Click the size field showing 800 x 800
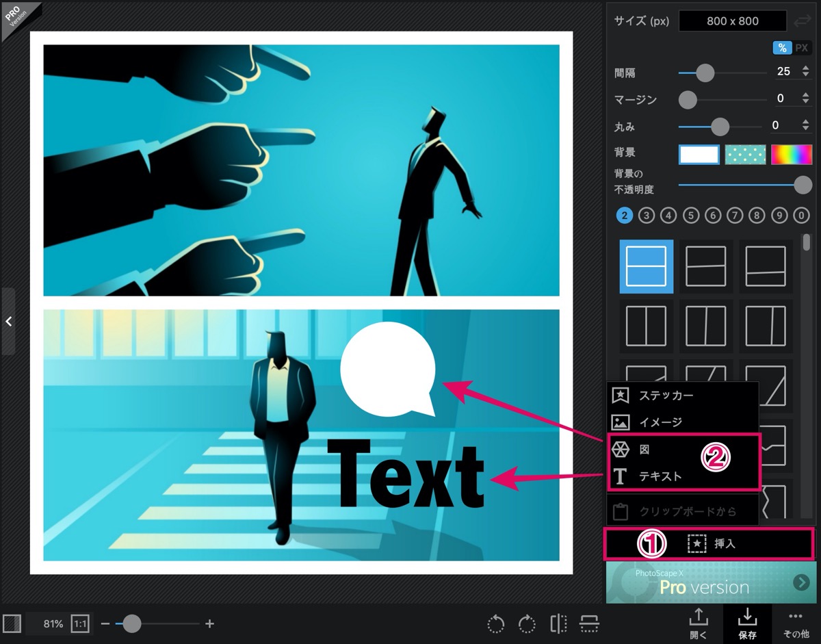The width and height of the screenshot is (821, 644). point(733,21)
